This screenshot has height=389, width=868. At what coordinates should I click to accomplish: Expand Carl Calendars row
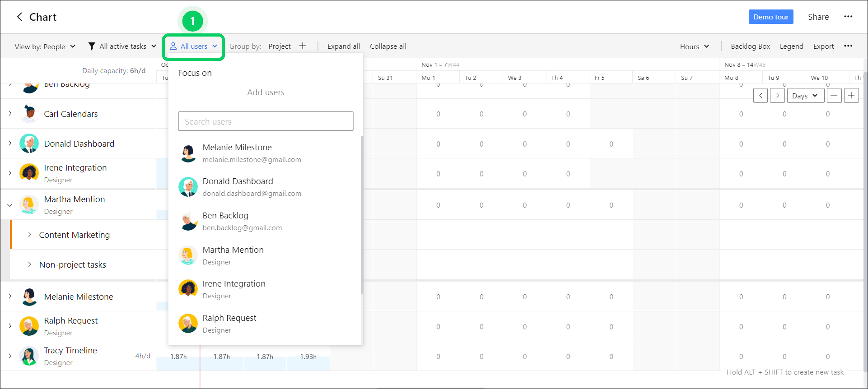(x=10, y=113)
